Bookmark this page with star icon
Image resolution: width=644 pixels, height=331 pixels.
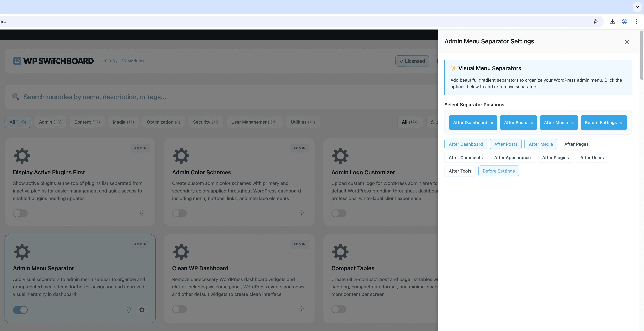coord(596,21)
